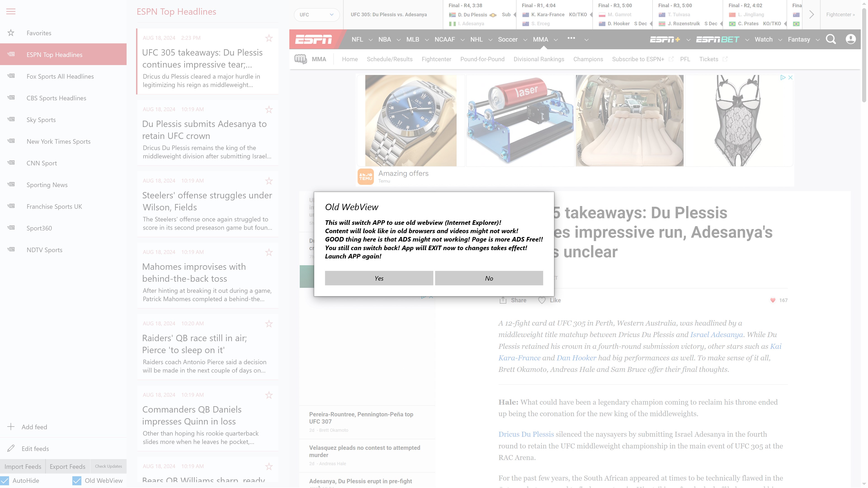The height and width of the screenshot is (488, 868).
Task: Star the Steelers' offense struggles article
Action: point(269,181)
